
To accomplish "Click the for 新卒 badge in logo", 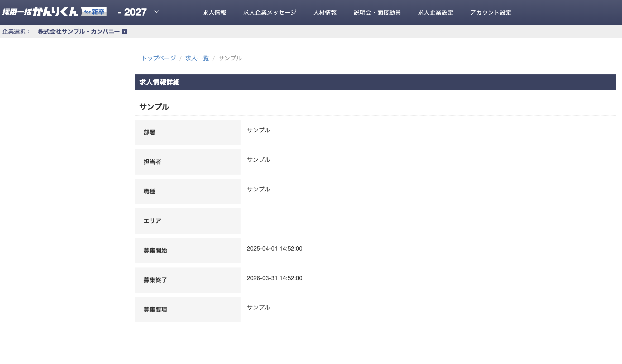I will point(94,12).
